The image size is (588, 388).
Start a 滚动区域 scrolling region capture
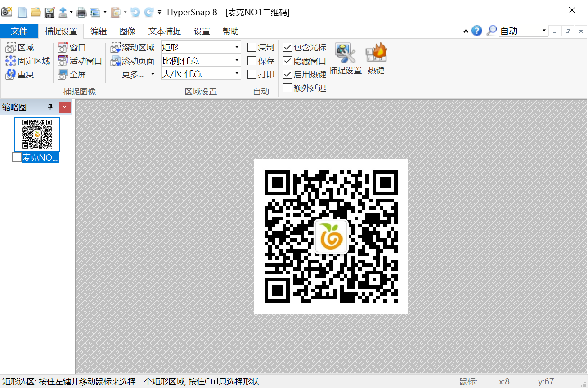click(132, 48)
